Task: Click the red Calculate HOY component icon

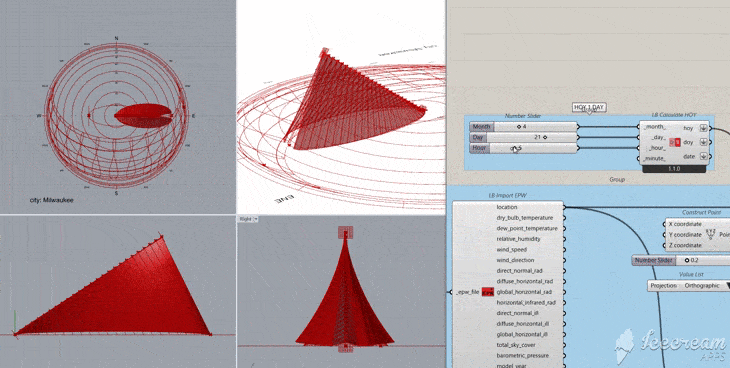Action: tap(675, 142)
